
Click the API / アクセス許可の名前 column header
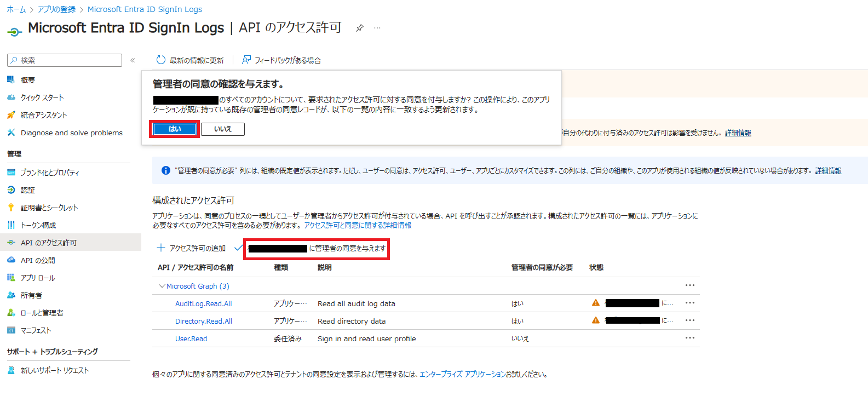click(196, 267)
